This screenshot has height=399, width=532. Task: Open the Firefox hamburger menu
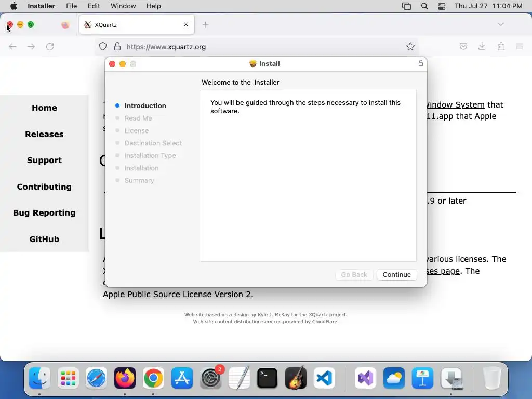(x=520, y=46)
